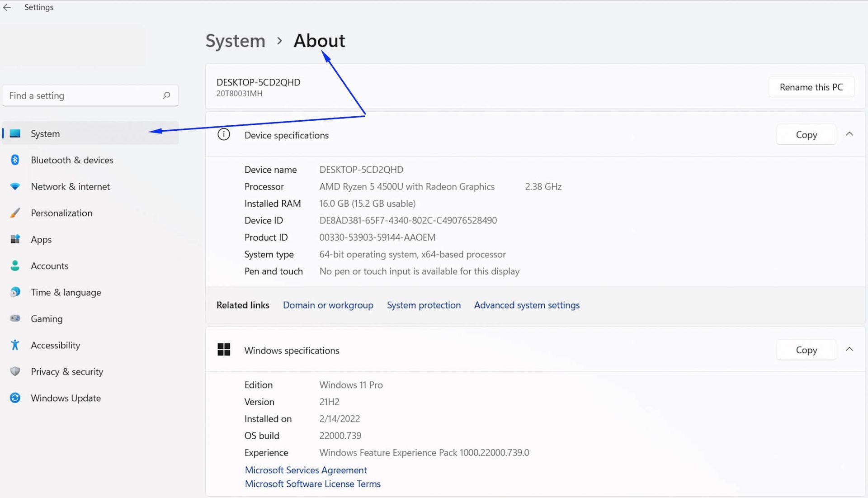Open System protection link
Image resolution: width=868 pixels, height=498 pixels.
point(424,305)
